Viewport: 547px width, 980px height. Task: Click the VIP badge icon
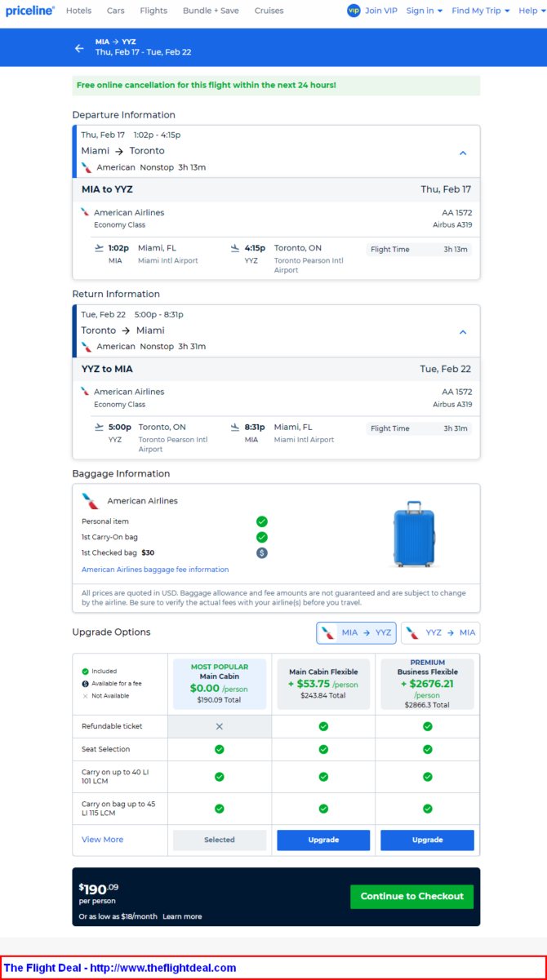pos(354,11)
